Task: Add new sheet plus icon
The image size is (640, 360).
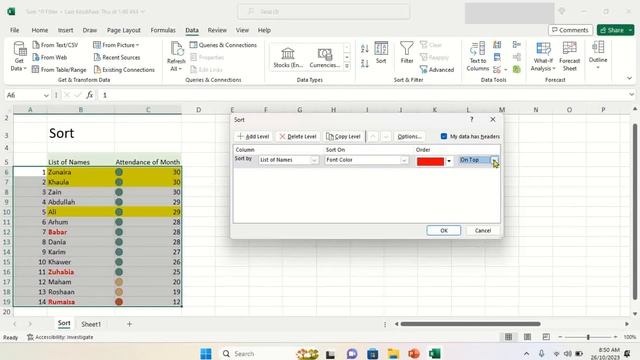Action: click(129, 324)
